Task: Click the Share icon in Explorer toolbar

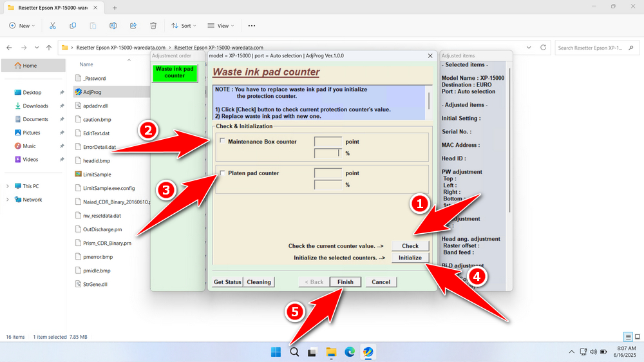Action: pos(133,26)
